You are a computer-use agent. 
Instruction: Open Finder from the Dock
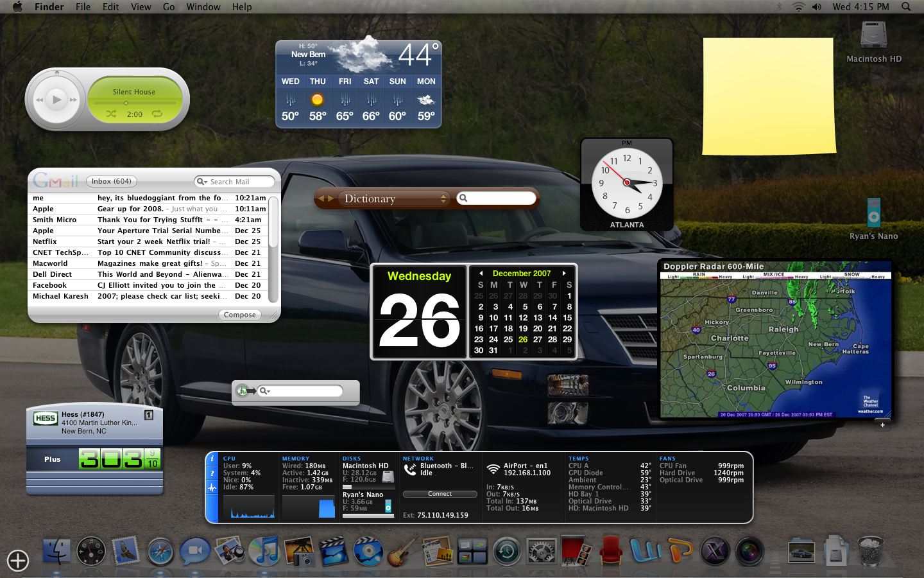(56, 551)
